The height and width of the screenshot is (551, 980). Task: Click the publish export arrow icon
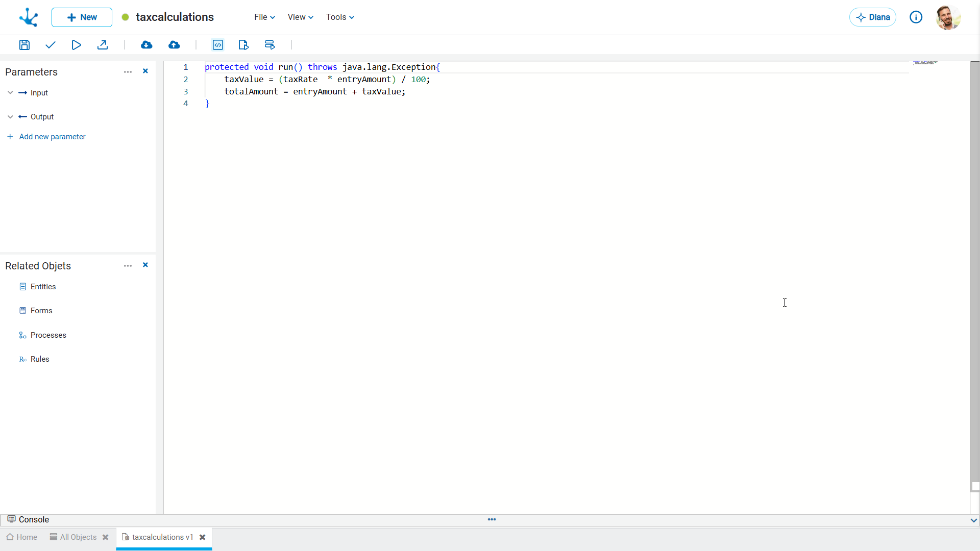click(x=103, y=45)
